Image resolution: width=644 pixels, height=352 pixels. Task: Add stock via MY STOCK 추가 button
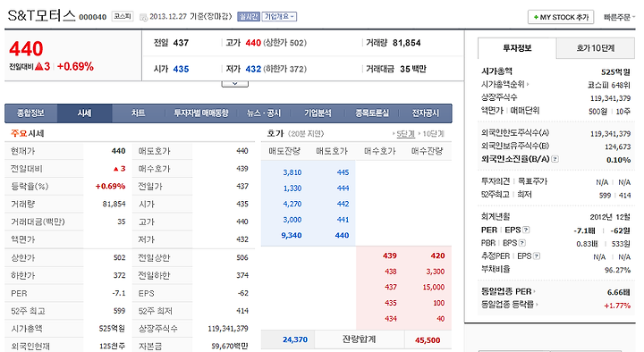point(561,17)
